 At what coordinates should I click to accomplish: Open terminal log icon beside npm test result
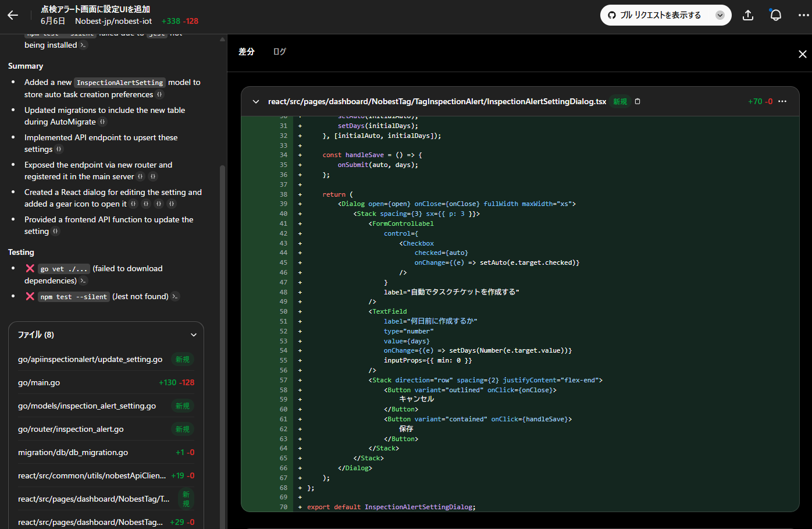pyautogui.click(x=175, y=297)
